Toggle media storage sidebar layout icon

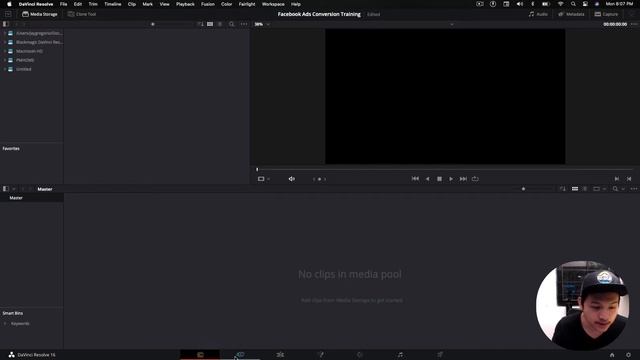[6, 24]
